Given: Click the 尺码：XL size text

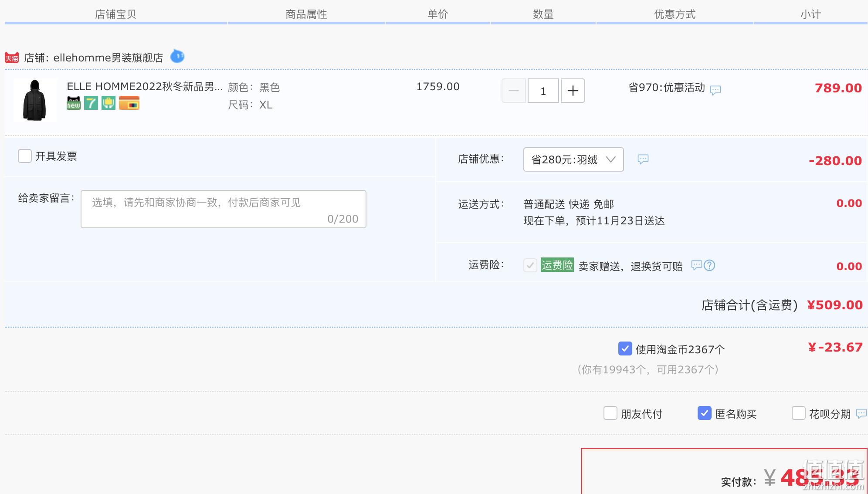Looking at the screenshot, I should click(x=251, y=105).
